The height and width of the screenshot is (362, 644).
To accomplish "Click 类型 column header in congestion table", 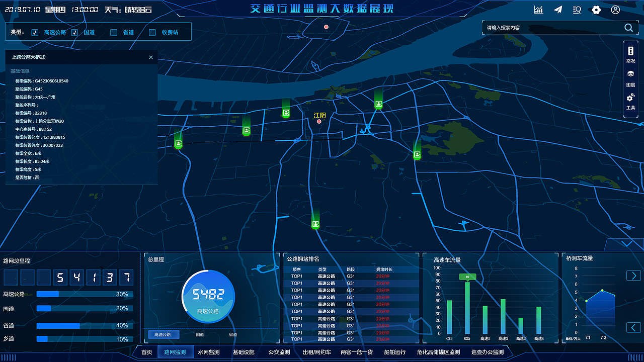I will 322,269.
